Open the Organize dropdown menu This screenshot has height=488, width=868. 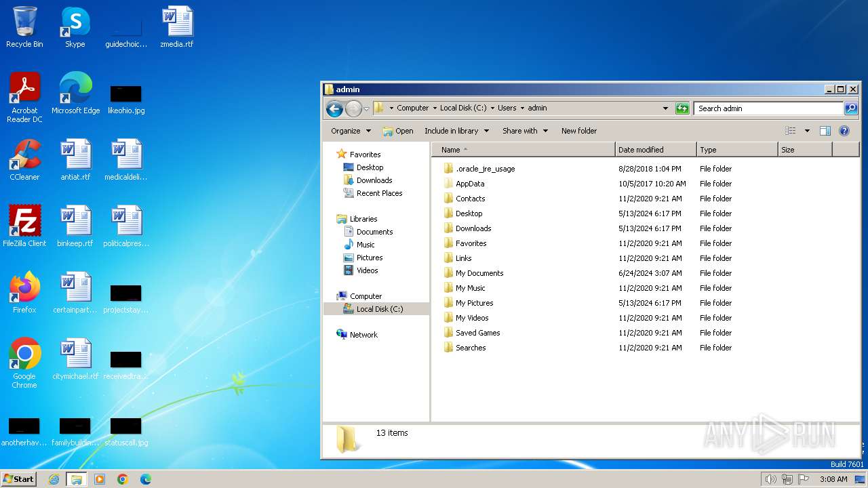(351, 131)
